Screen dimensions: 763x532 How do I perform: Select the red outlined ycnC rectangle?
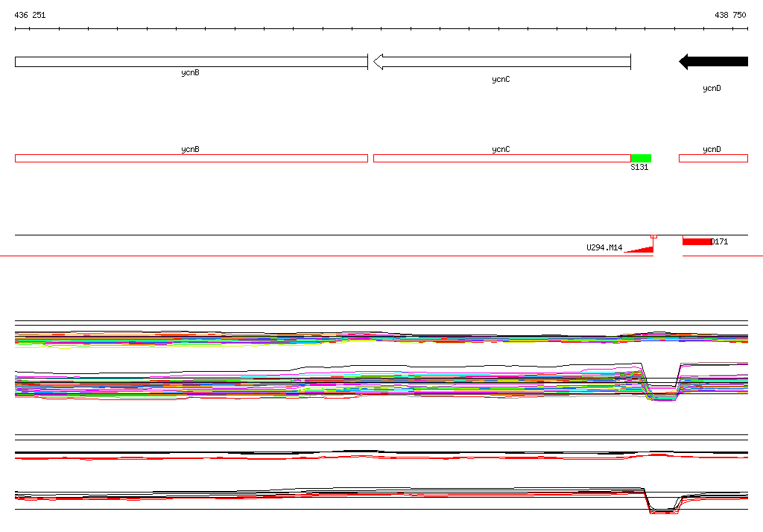click(502, 158)
